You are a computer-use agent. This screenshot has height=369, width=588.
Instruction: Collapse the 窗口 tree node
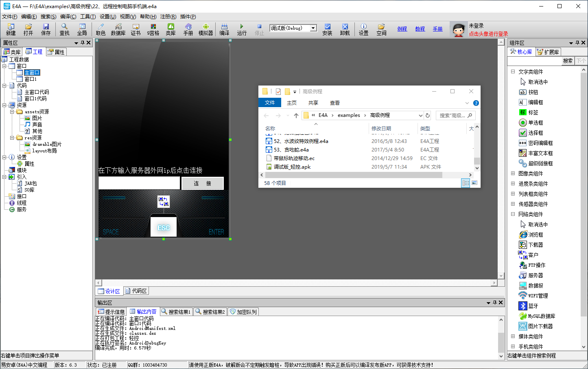coord(4,66)
